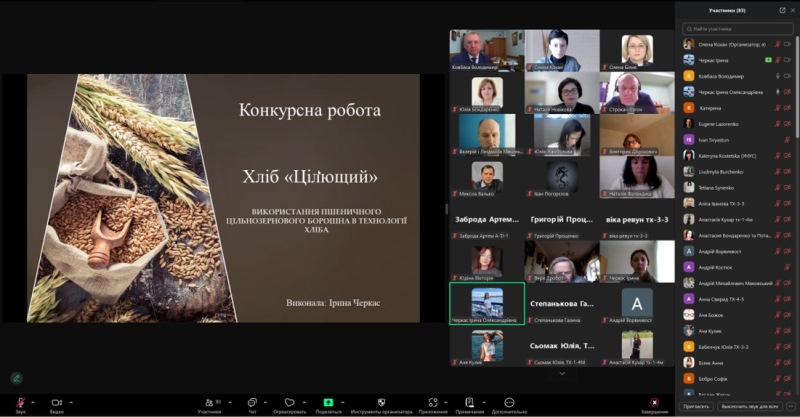Start camera with the Видео icon
This screenshot has height=417, width=800.
(57, 403)
